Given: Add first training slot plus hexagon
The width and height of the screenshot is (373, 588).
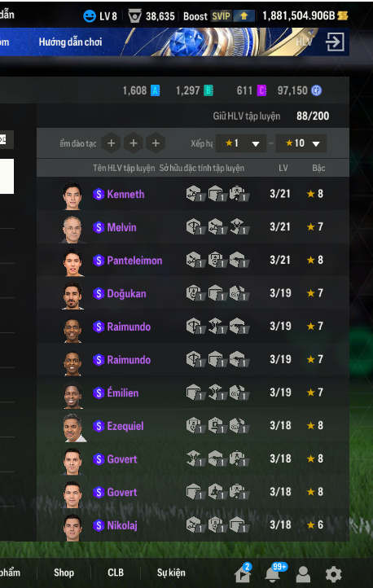Looking at the screenshot, I should click(x=111, y=143).
